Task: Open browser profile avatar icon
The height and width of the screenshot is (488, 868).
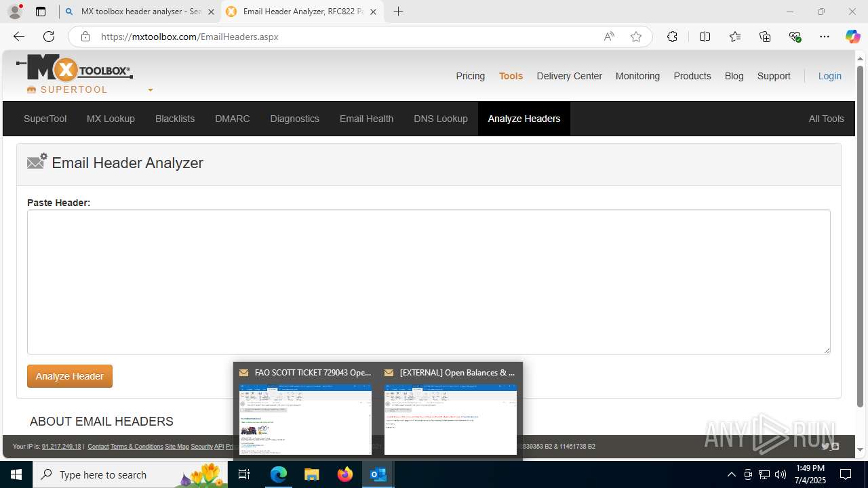Action: pyautogui.click(x=15, y=12)
